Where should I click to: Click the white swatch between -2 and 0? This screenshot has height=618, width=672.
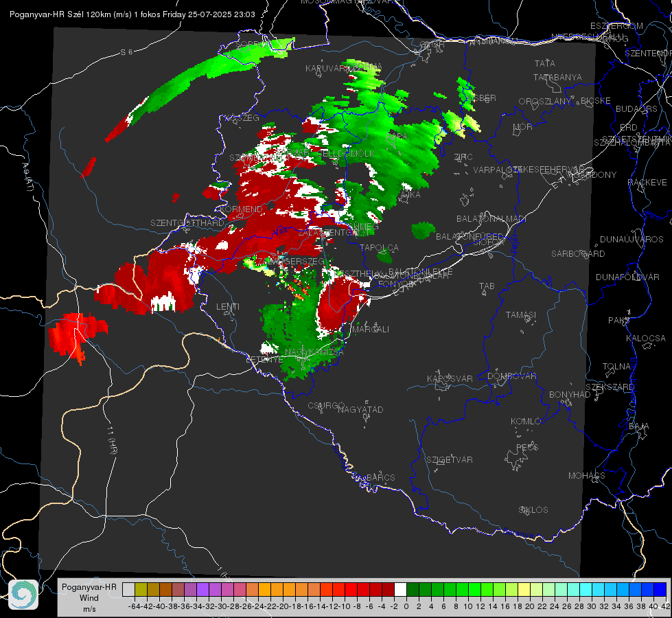point(400,589)
